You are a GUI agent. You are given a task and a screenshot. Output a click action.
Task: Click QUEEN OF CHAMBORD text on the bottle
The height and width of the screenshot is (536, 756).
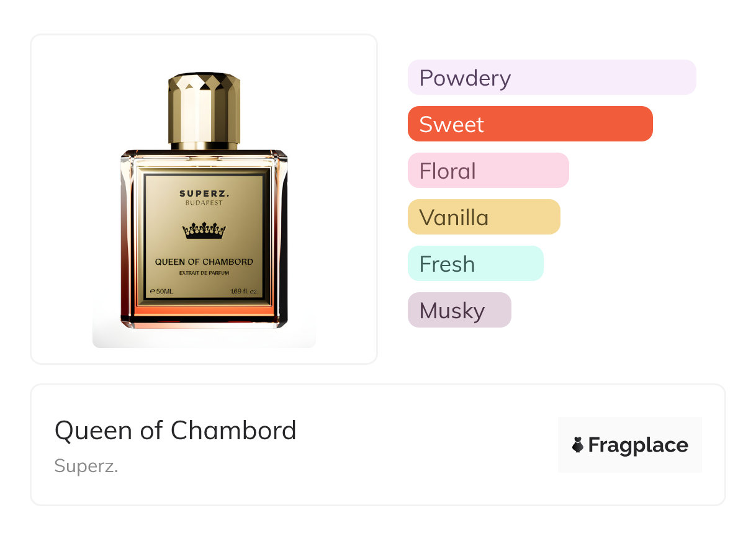click(x=204, y=262)
